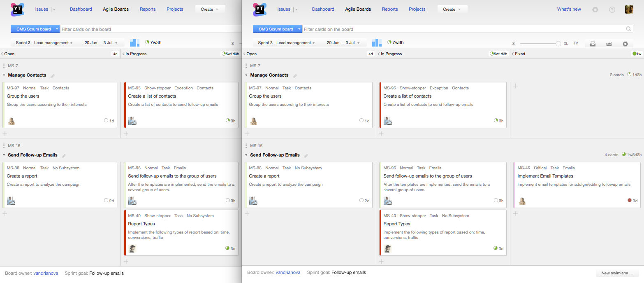
Task: Open Projects in right window
Action: pyautogui.click(x=417, y=9)
